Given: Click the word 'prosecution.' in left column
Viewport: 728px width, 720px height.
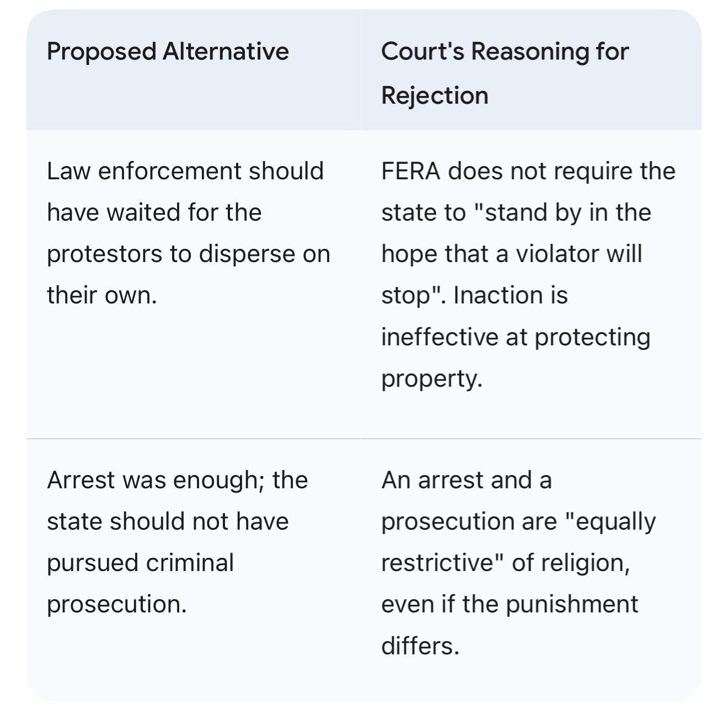Looking at the screenshot, I should pos(117,604).
